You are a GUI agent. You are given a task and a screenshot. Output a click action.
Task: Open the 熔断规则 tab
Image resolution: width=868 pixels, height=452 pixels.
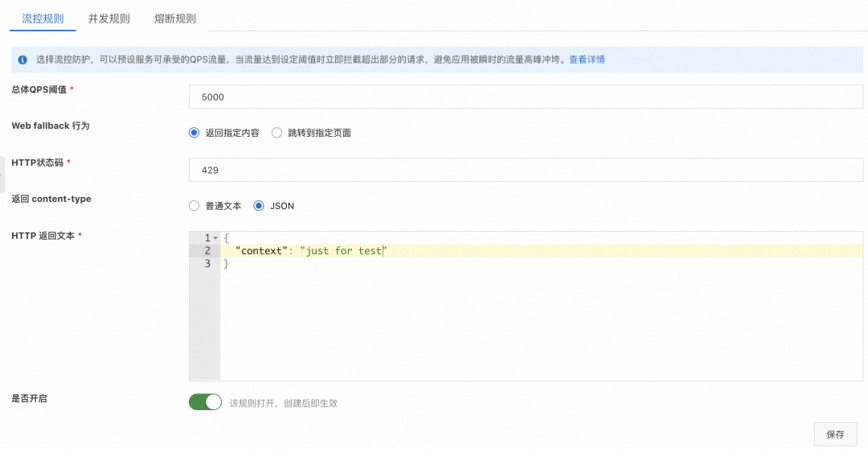pos(175,18)
